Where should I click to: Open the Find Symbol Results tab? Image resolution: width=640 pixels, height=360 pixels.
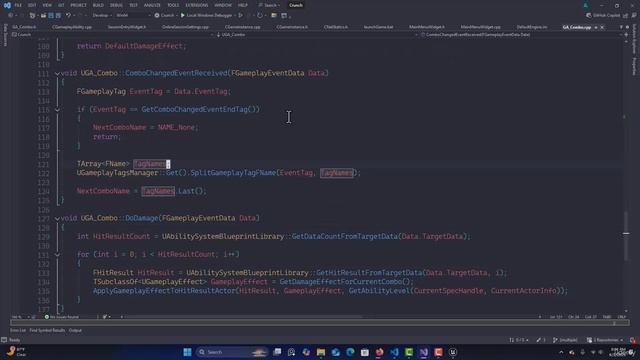47,330
